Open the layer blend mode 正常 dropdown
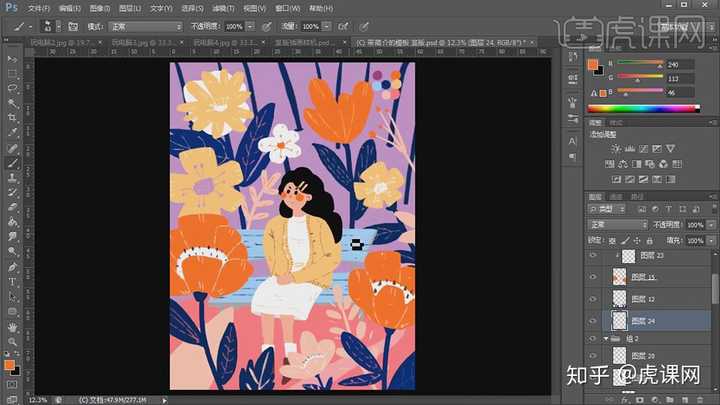 (x=618, y=225)
